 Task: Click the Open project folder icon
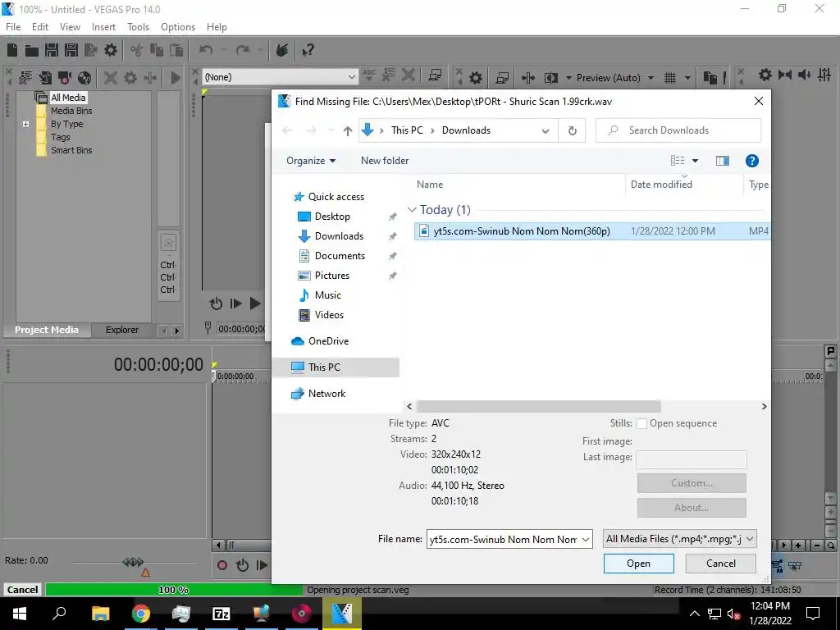[32, 50]
